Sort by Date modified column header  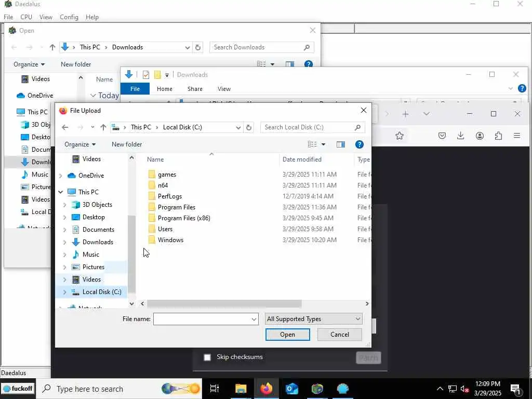point(302,159)
